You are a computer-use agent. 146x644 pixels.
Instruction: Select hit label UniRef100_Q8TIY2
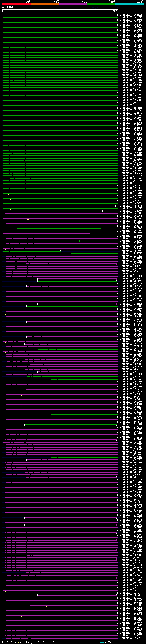tap(131, 281)
